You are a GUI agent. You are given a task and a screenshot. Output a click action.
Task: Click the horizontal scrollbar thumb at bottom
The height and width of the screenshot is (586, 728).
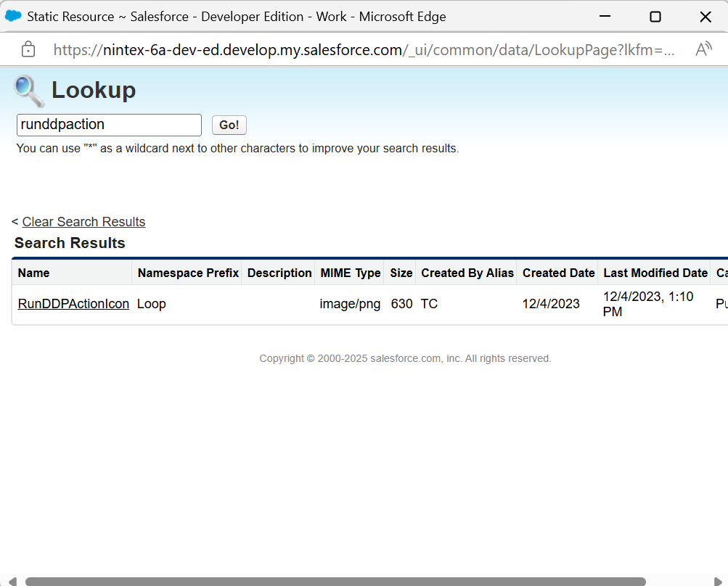[x=335, y=581]
